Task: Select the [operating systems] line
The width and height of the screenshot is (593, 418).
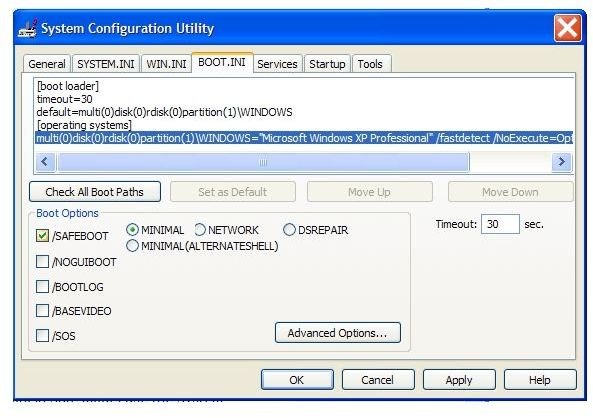Action: click(x=84, y=125)
